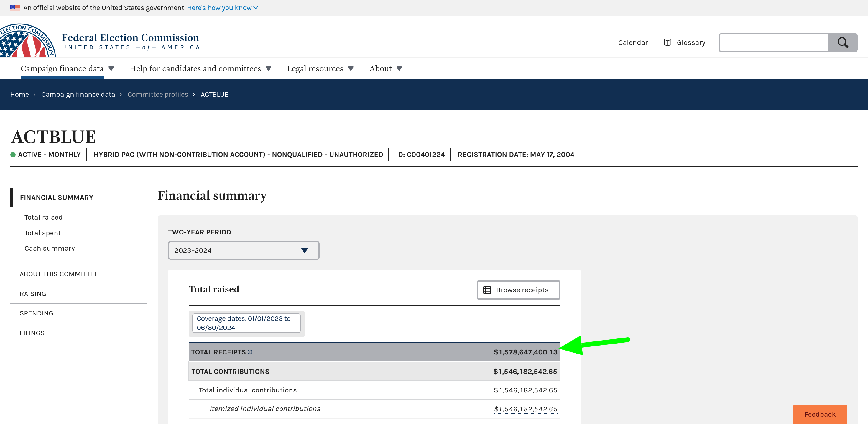
Task: Jump to Cash summary sidebar link
Action: [x=50, y=248]
